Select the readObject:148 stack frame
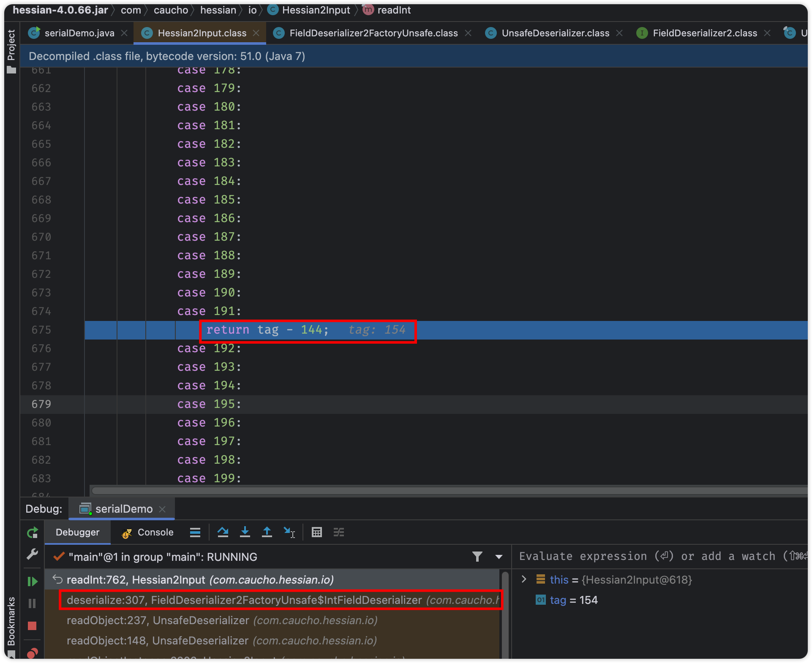Image resolution: width=812 pixels, height=663 pixels. point(272,641)
